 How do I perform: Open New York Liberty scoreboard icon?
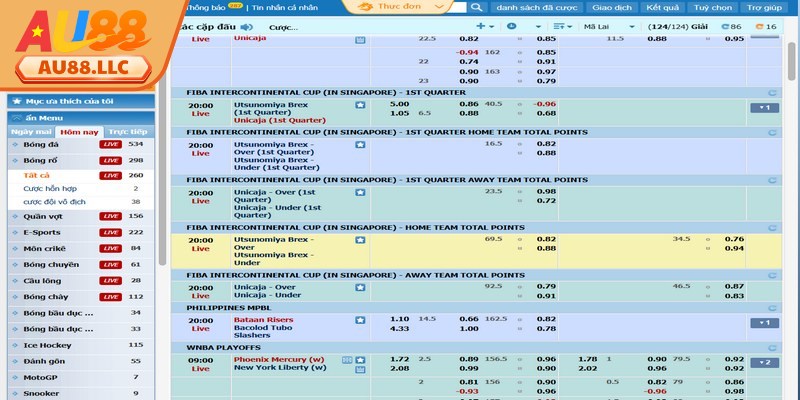tap(360, 369)
